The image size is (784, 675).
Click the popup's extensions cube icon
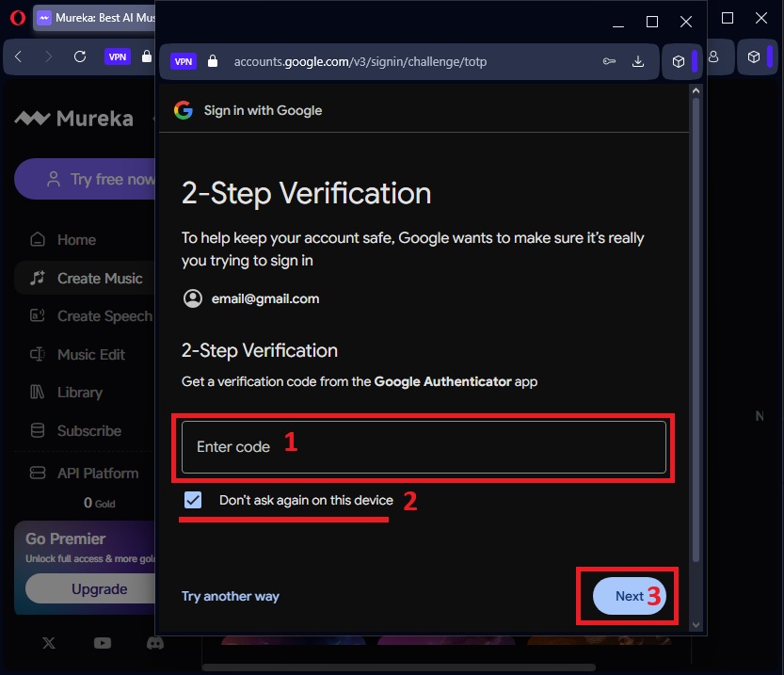coord(678,61)
